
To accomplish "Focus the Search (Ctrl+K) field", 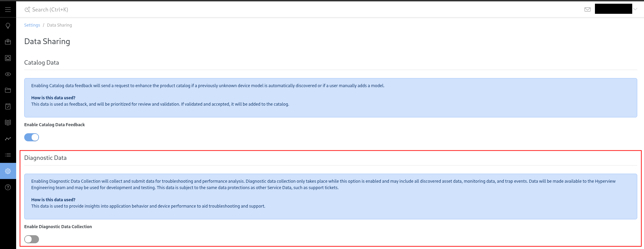I will 50,9.
